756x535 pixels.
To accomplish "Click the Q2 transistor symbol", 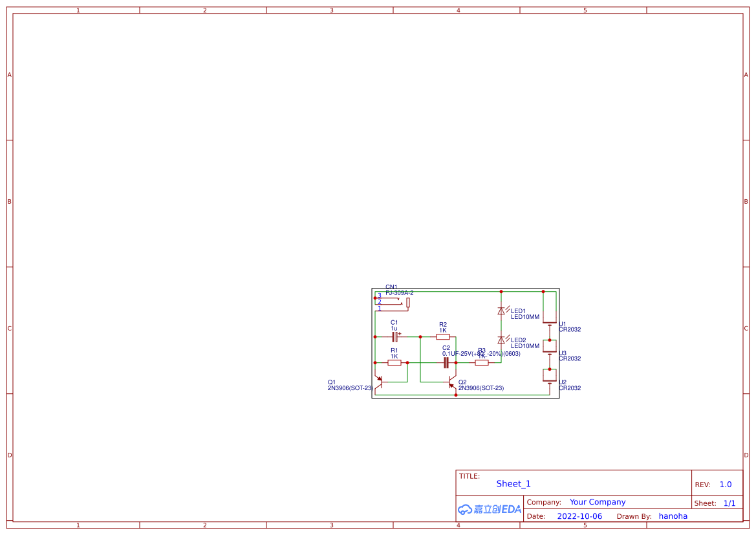I will tap(453, 381).
